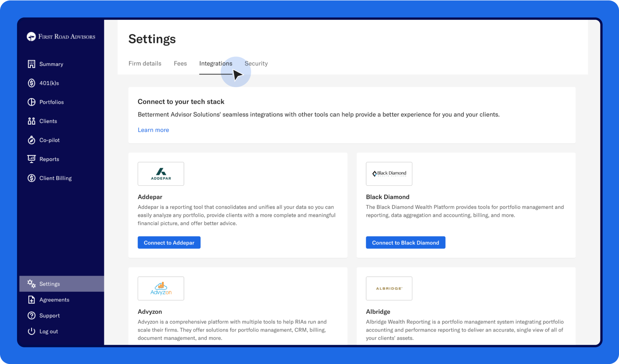Click the Clients people icon
Viewport: 619px width, 364px height.
(x=31, y=121)
